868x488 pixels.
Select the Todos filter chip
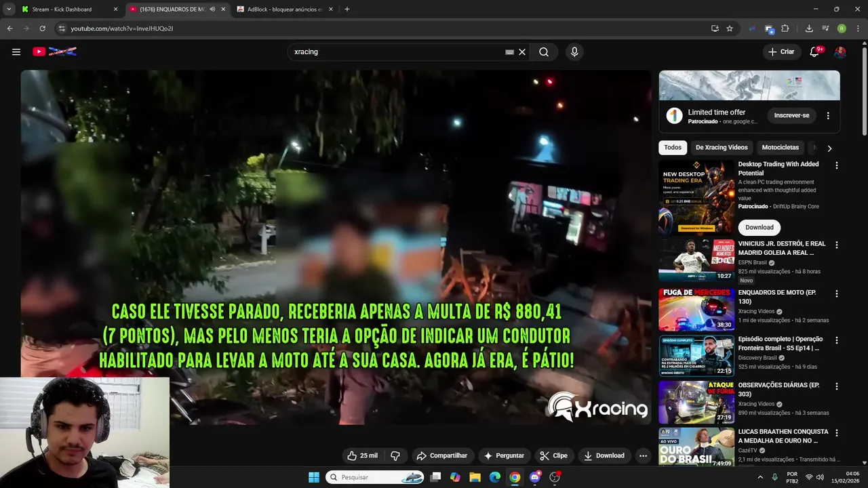pos(673,147)
